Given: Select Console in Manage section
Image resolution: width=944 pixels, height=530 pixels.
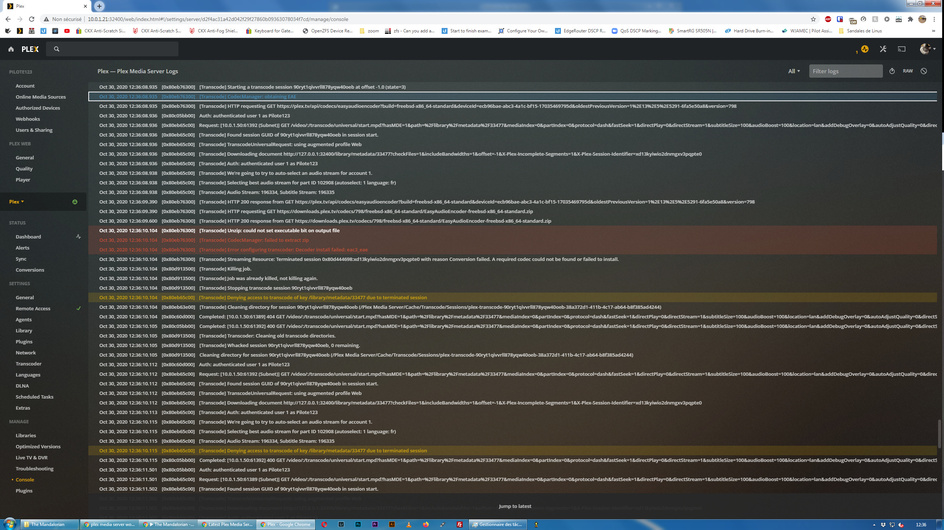Looking at the screenshot, I should pyautogui.click(x=25, y=480).
